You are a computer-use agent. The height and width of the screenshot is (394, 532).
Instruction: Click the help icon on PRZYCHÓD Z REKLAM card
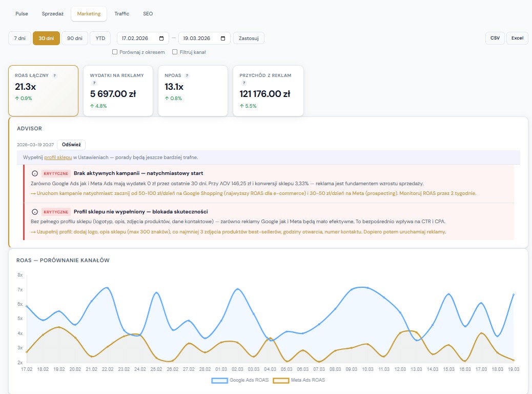243,82
